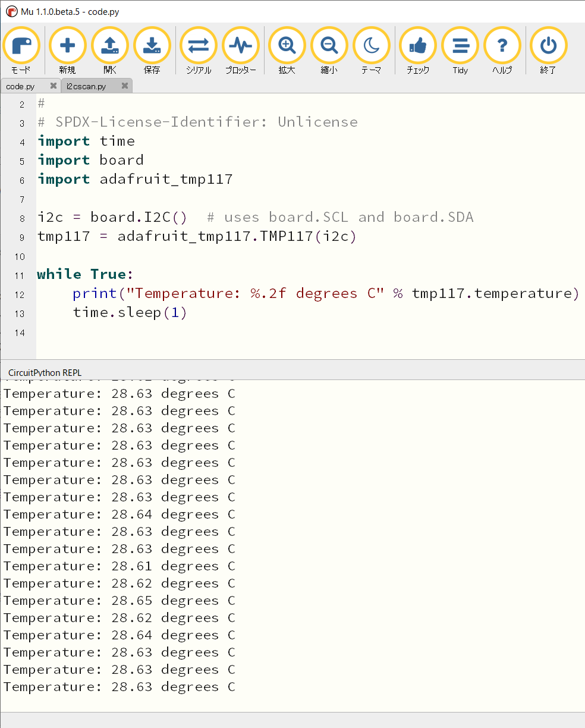Image resolution: width=585 pixels, height=728 pixels.
Task: Click line 13 time.sleep(1) in editor
Action: 130,312
